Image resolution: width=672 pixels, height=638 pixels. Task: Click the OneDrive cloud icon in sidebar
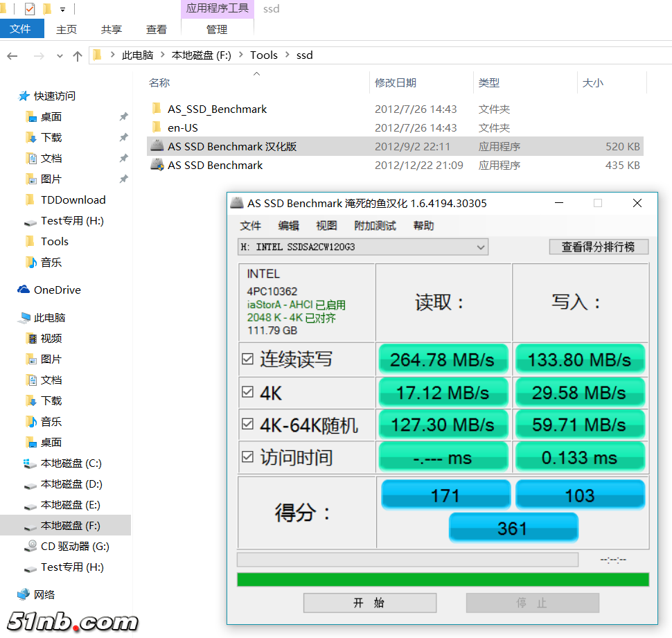pyautogui.click(x=24, y=290)
